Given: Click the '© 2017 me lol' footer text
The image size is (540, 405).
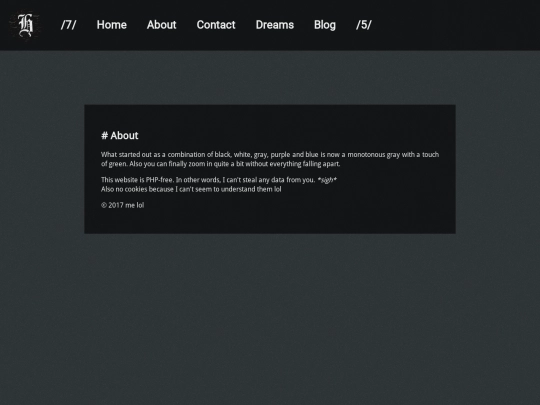Looking at the screenshot, I should pos(123,205).
